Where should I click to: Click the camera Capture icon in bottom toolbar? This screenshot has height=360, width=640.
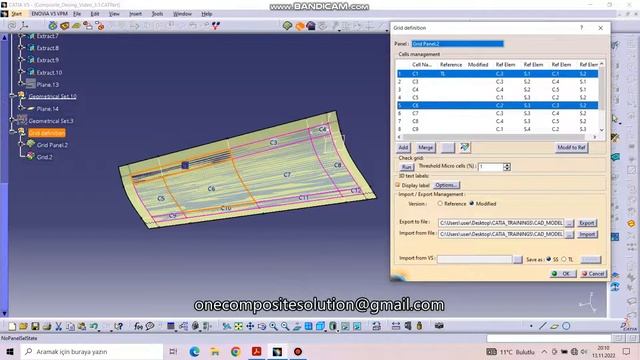pyautogui.click(x=439, y=326)
